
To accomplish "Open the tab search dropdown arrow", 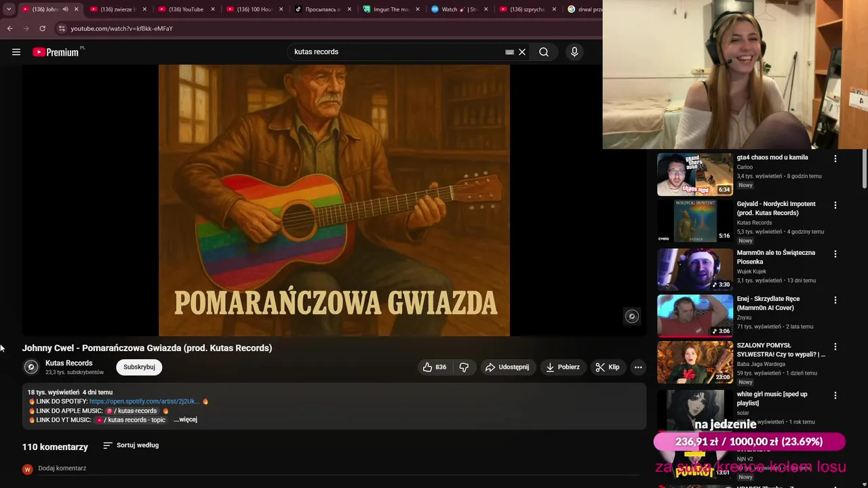I will click(x=9, y=9).
